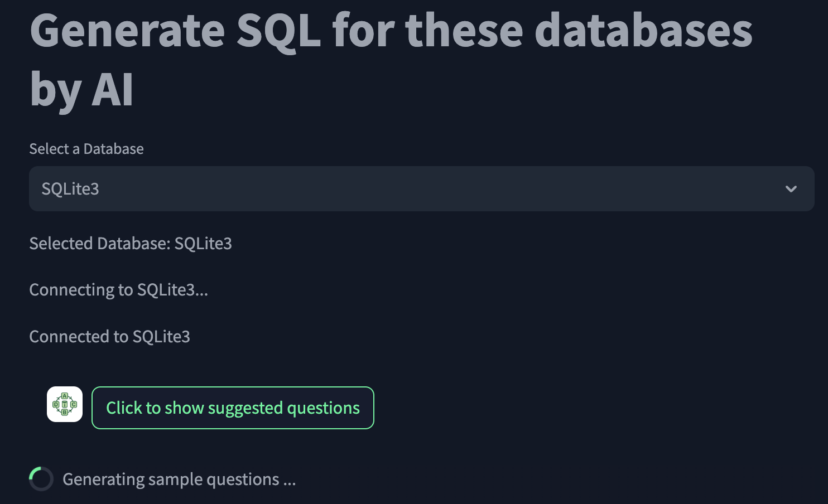
Task: Click the green assistant avatar icon
Action: [65, 404]
